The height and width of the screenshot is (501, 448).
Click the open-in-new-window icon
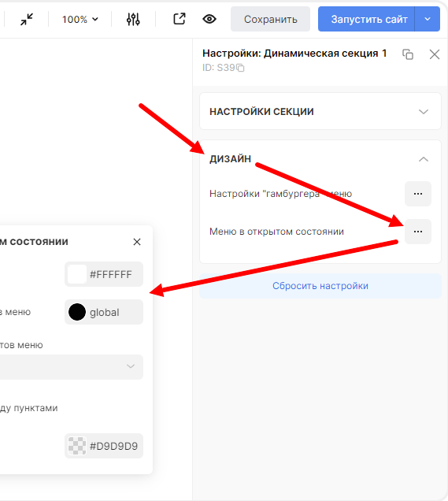coord(180,19)
